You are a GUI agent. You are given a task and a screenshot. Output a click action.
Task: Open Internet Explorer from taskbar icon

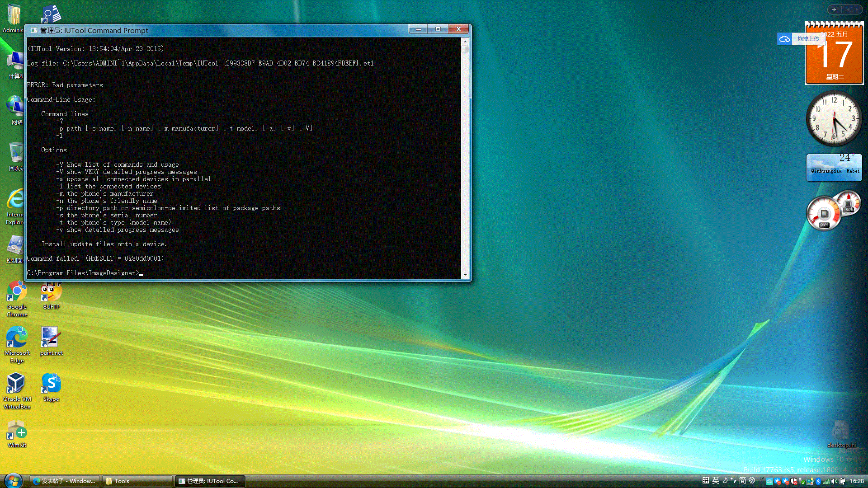pyautogui.click(x=16, y=202)
